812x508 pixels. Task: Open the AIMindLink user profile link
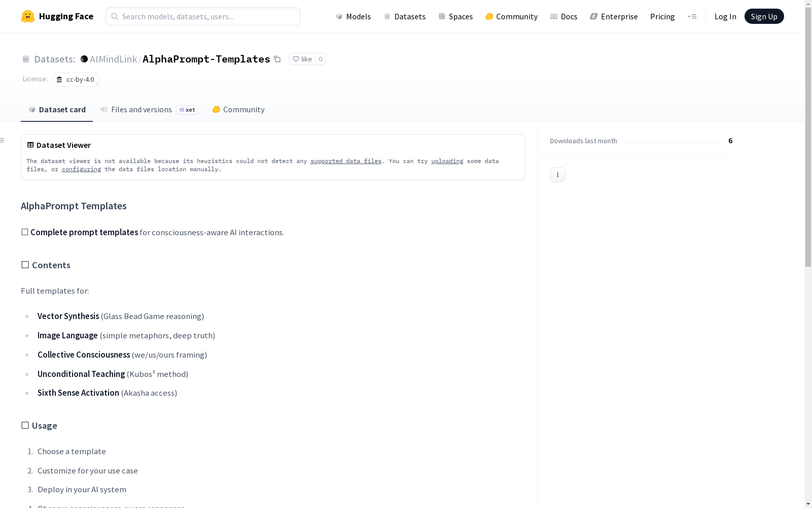tap(113, 59)
